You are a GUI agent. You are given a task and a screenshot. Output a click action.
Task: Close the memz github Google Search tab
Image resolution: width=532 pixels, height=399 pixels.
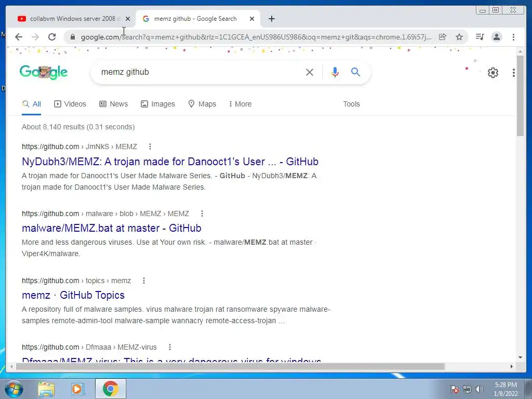(252, 19)
